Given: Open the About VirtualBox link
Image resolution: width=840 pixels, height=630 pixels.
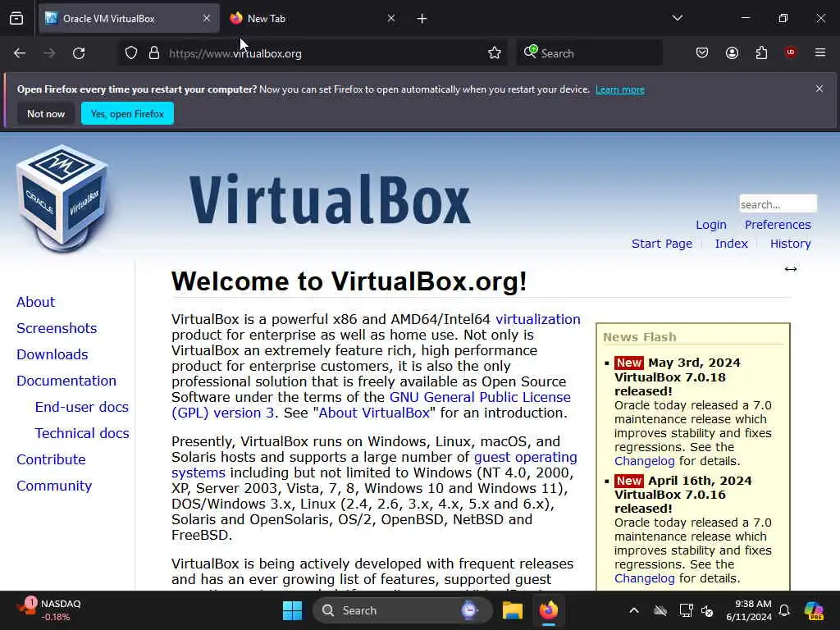Looking at the screenshot, I should pyautogui.click(x=374, y=413).
